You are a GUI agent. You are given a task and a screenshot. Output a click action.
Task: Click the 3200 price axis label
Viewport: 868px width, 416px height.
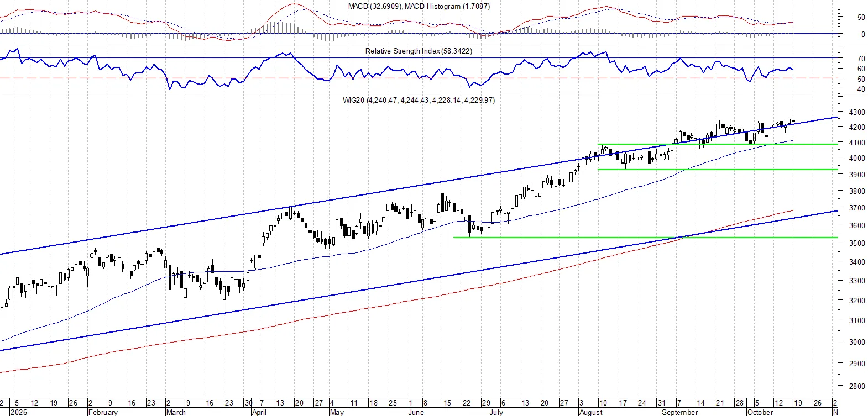857,301
